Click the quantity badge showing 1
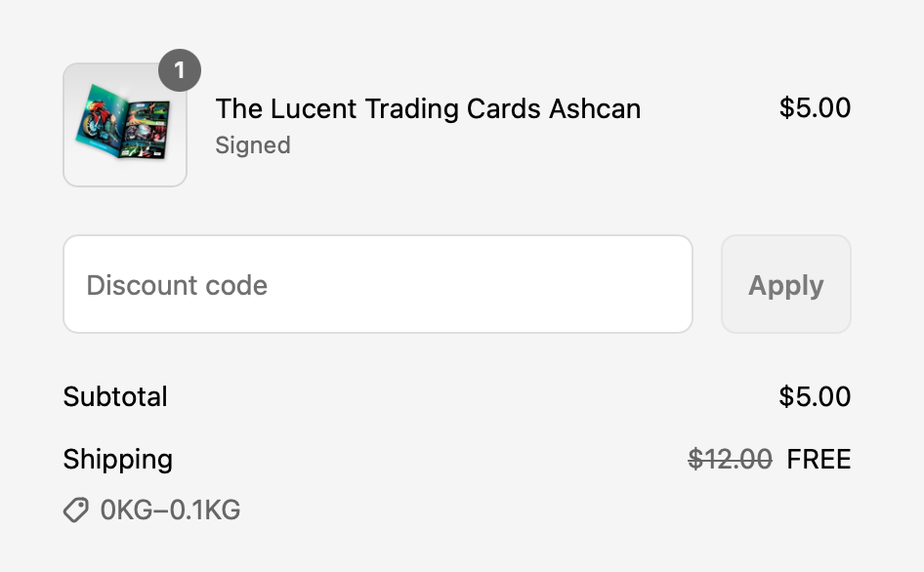 [179, 70]
